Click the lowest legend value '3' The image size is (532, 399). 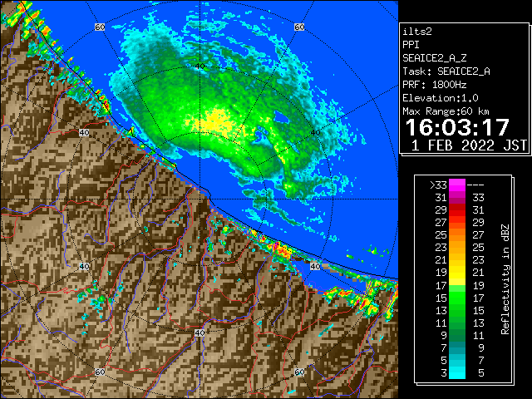tap(444, 373)
